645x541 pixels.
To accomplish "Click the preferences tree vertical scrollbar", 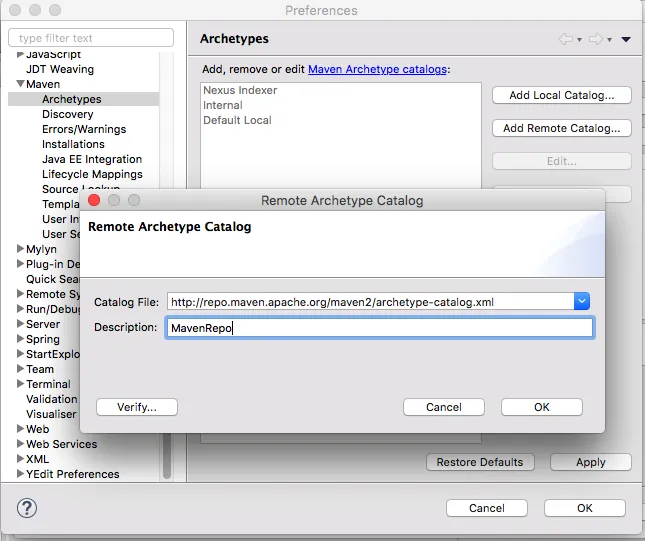I will (x=167, y=456).
